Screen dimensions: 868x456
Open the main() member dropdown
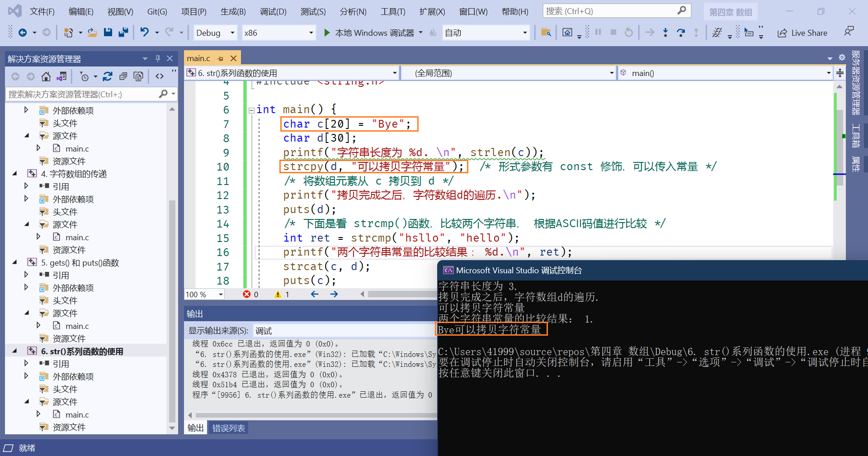click(x=725, y=73)
